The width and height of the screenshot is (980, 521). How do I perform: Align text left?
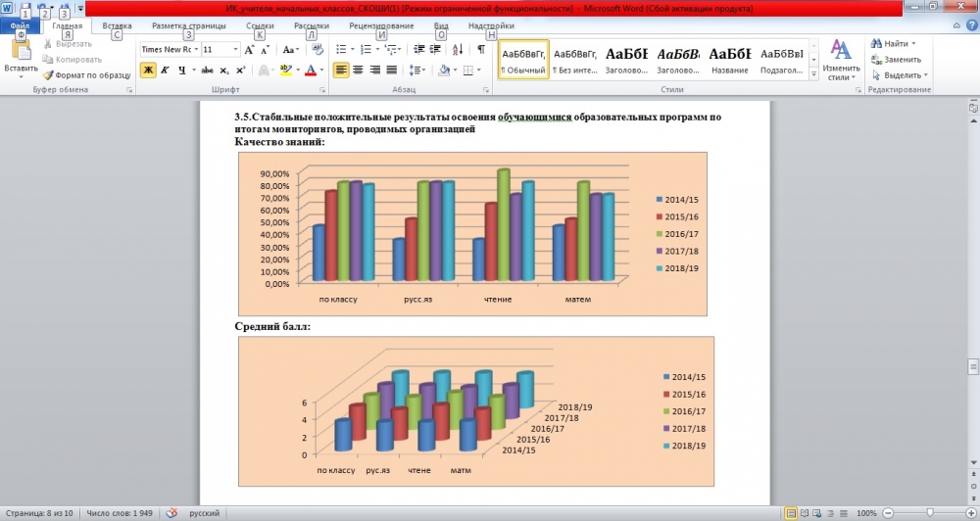click(x=341, y=70)
